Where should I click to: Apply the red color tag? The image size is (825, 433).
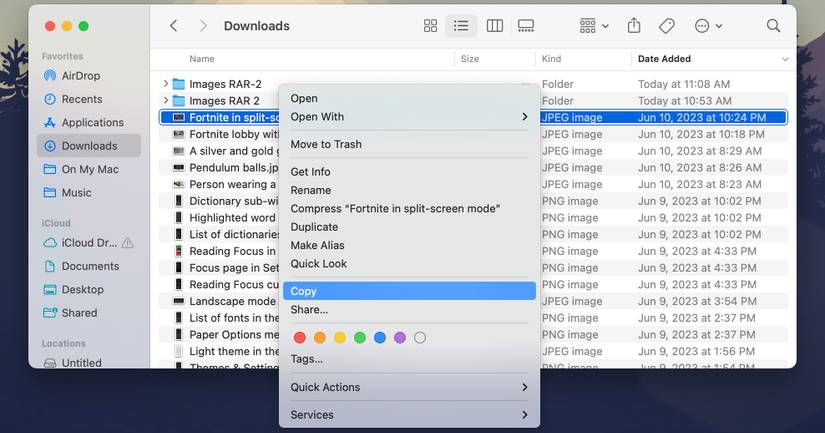point(299,338)
